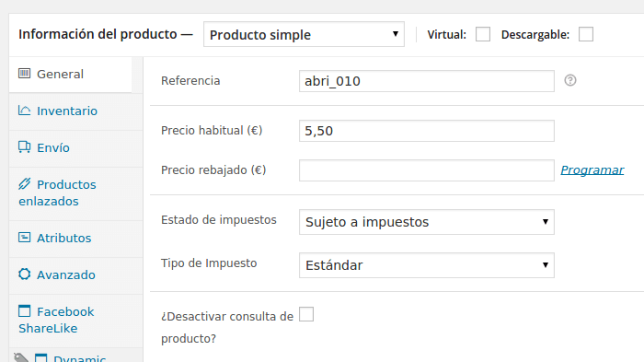Expand the Estado de impuestos dropdown
This screenshot has height=362, width=644.
click(x=427, y=222)
